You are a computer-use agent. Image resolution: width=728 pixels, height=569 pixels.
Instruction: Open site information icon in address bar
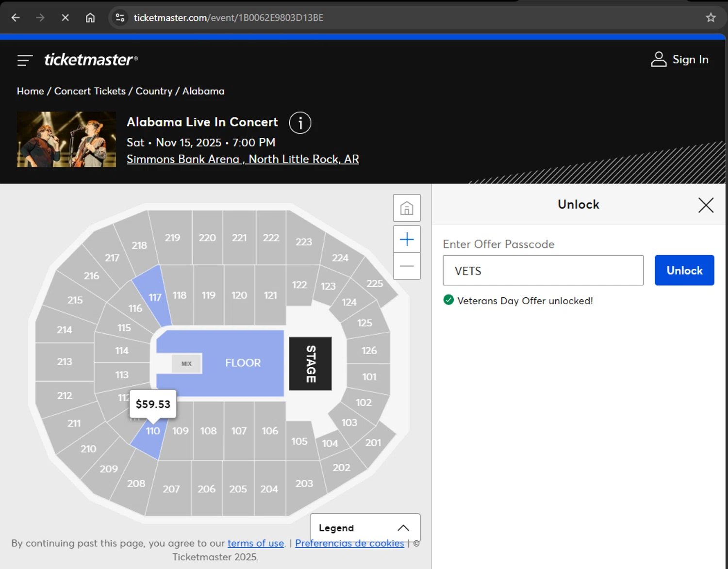(x=120, y=18)
